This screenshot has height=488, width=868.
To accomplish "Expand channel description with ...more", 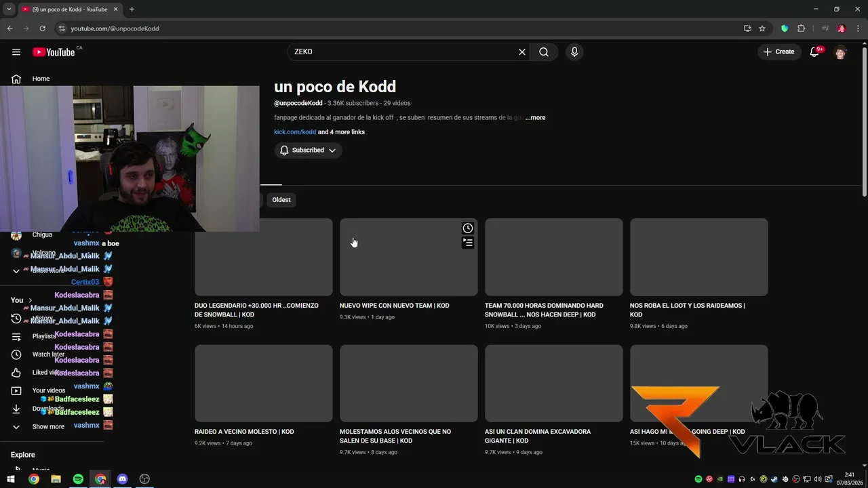I will (535, 118).
